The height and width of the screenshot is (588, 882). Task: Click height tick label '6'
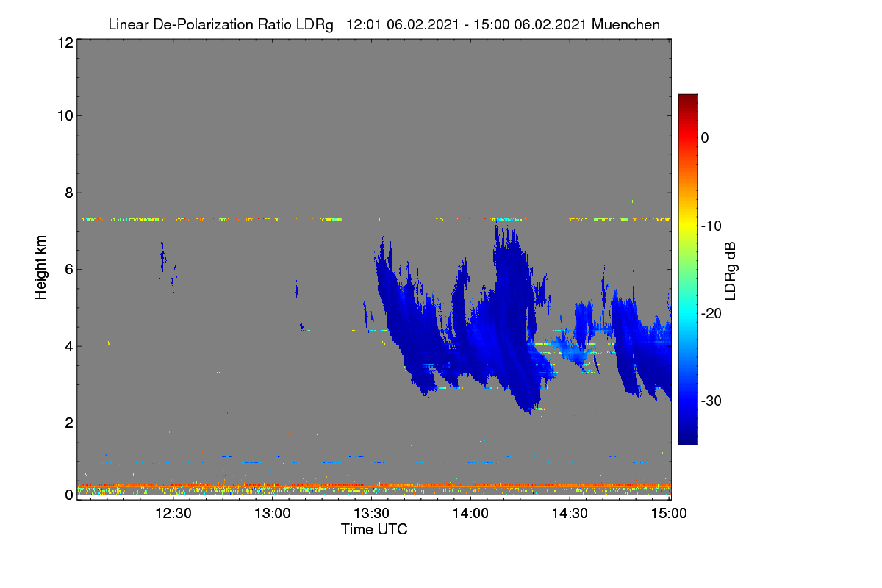(68, 269)
